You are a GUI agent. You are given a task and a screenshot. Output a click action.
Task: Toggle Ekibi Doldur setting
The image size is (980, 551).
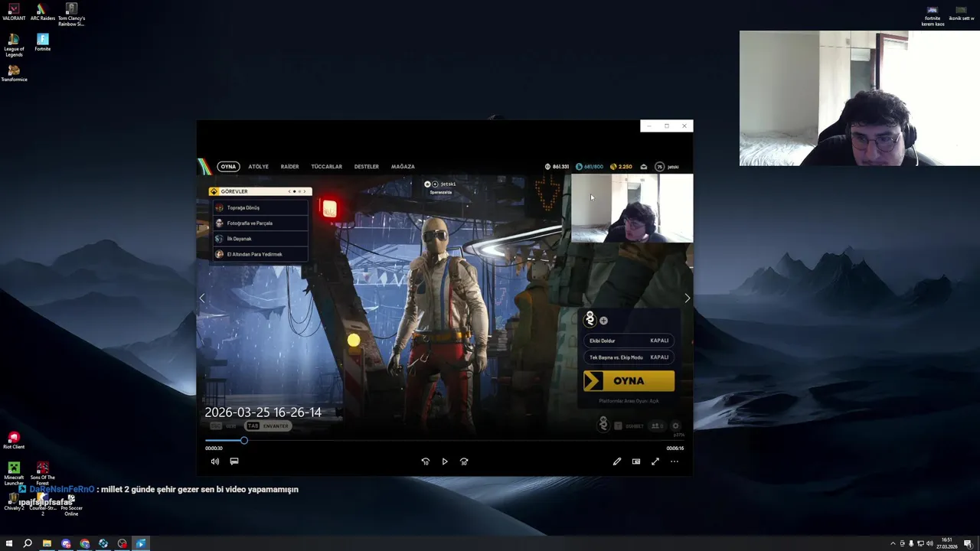tap(629, 341)
